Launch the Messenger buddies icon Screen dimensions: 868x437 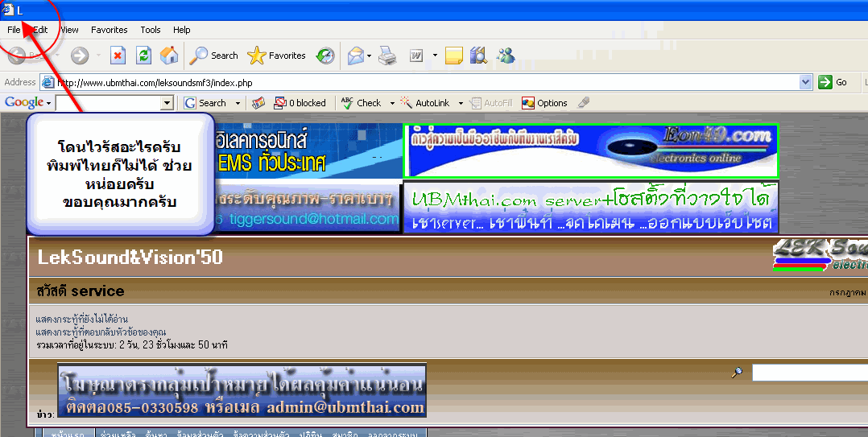pyautogui.click(x=506, y=56)
